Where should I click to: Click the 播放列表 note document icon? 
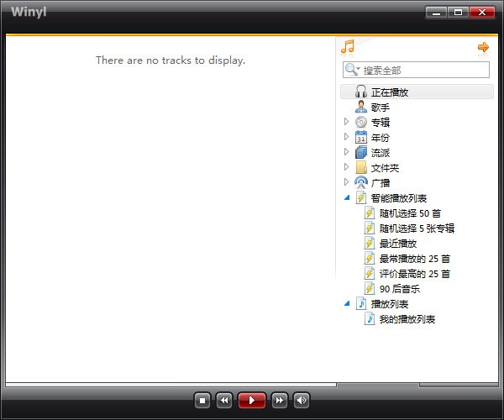point(361,304)
